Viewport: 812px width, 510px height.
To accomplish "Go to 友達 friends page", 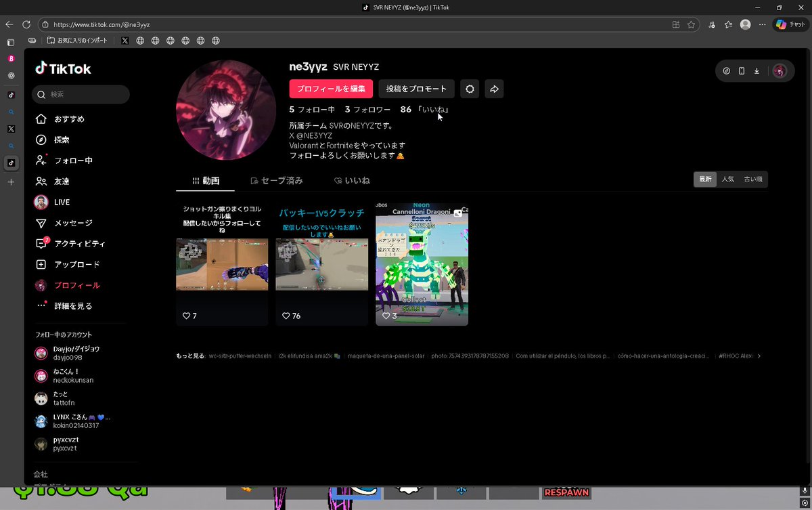I will click(x=52, y=182).
